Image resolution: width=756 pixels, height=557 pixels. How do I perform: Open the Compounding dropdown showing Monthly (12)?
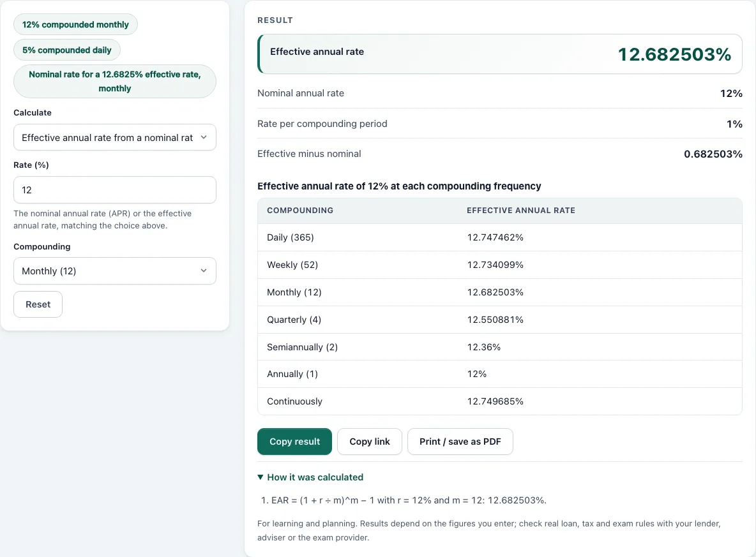click(x=115, y=271)
